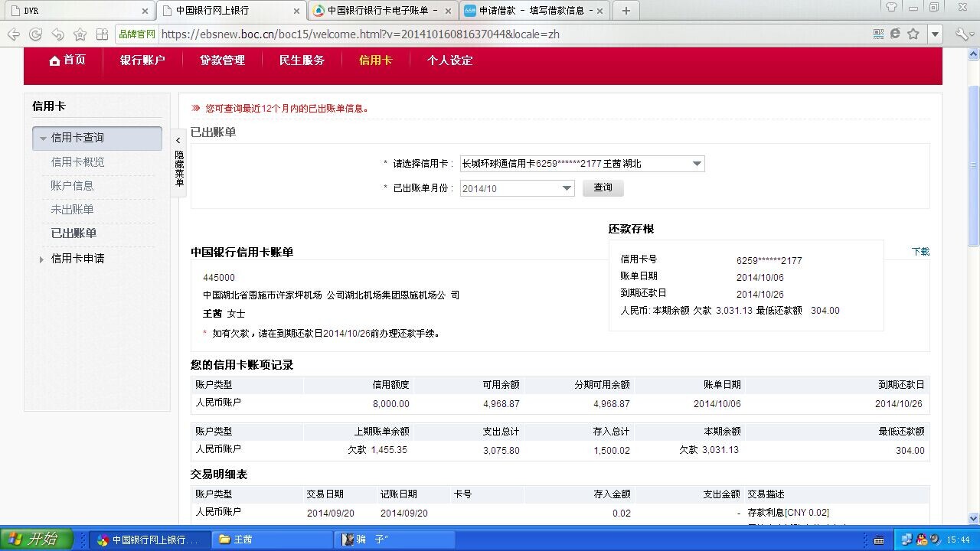Click the favorites star icon left of address bar
The image size is (980, 551).
80,34
